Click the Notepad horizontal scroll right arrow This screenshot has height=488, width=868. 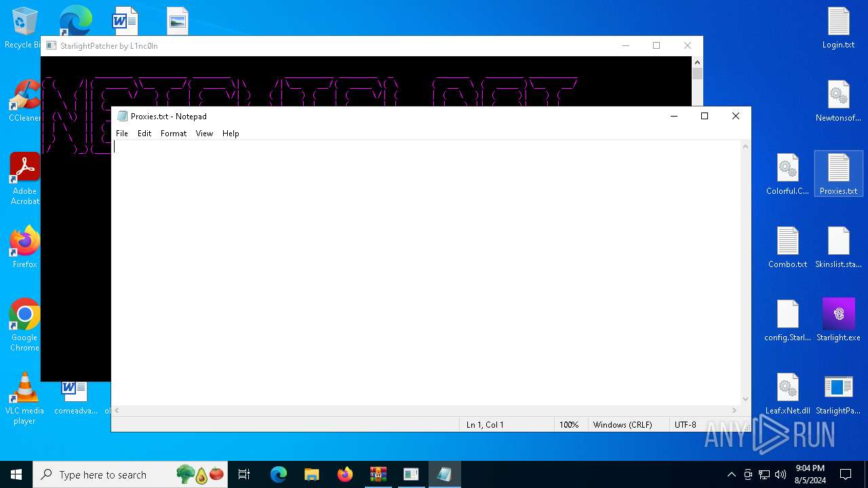pyautogui.click(x=734, y=410)
